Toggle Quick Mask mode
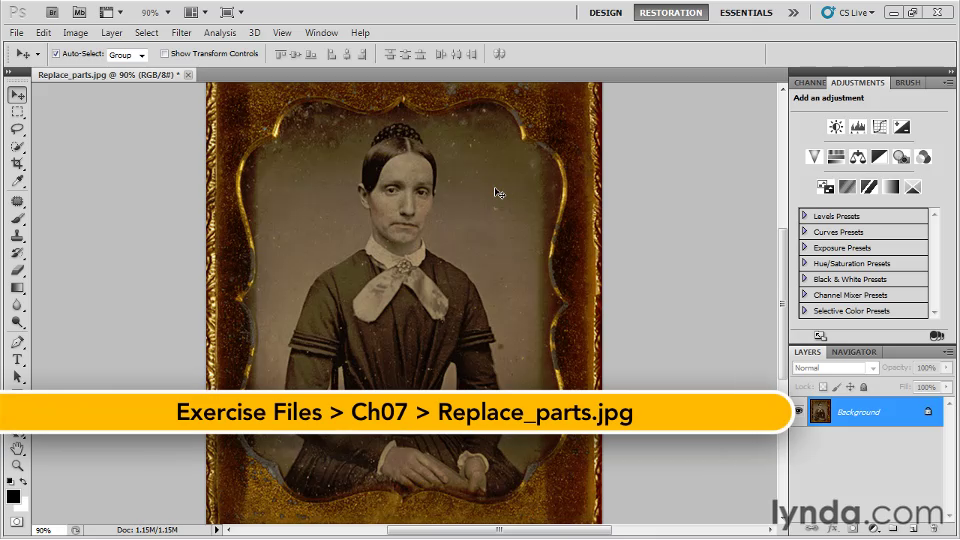 pyautogui.click(x=17, y=522)
